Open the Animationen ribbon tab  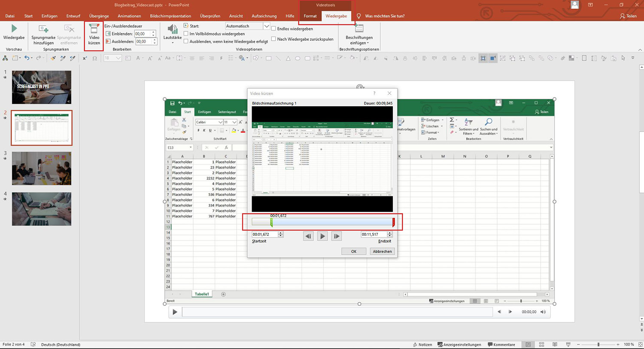coord(129,16)
